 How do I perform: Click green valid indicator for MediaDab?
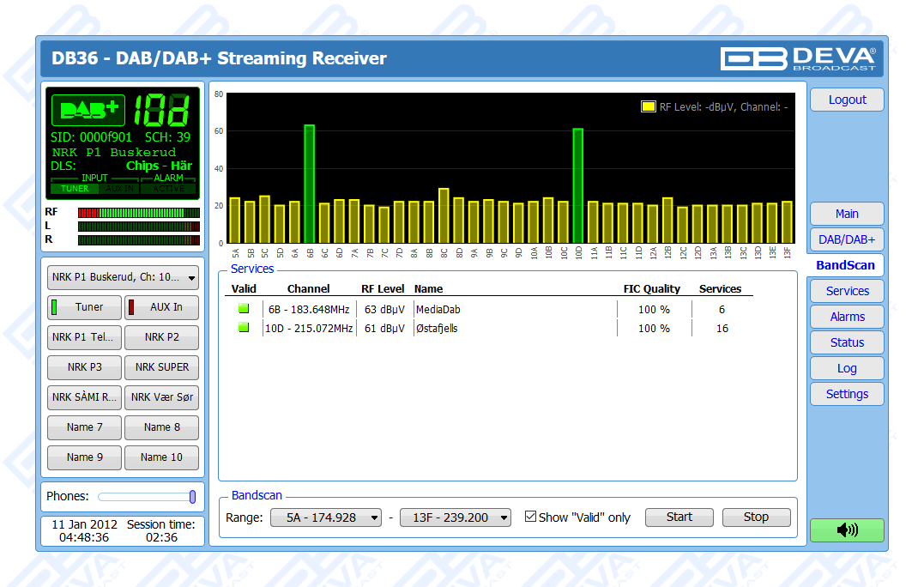(x=243, y=309)
